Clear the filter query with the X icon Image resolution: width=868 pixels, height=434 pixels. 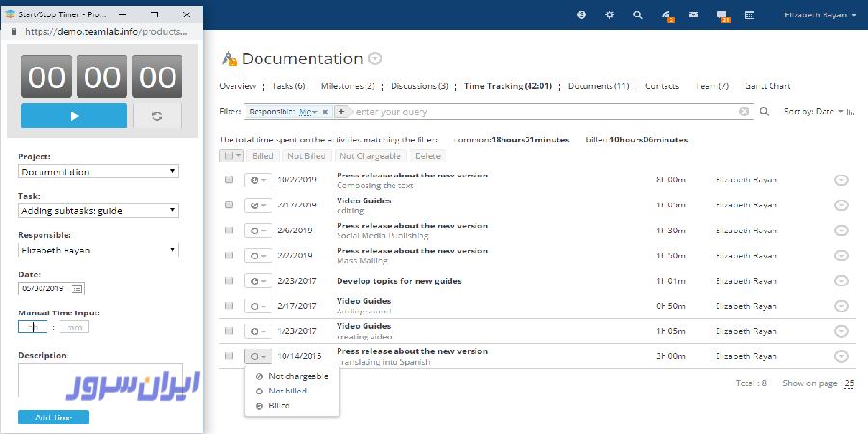click(x=744, y=112)
